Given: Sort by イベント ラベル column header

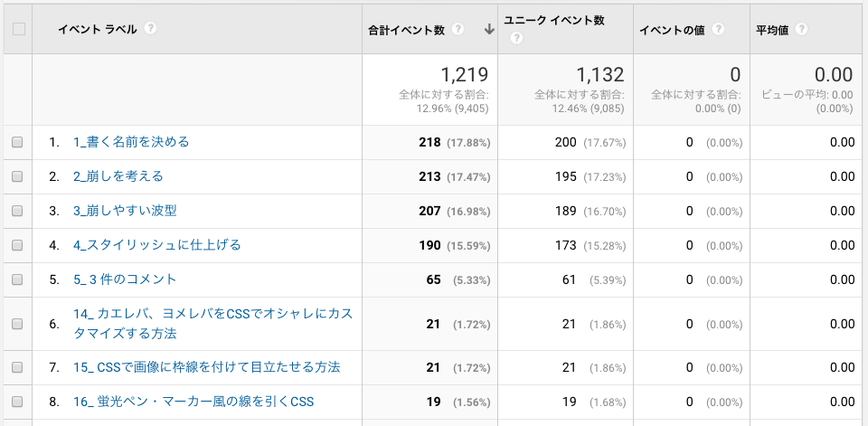Looking at the screenshot, I should [x=97, y=29].
